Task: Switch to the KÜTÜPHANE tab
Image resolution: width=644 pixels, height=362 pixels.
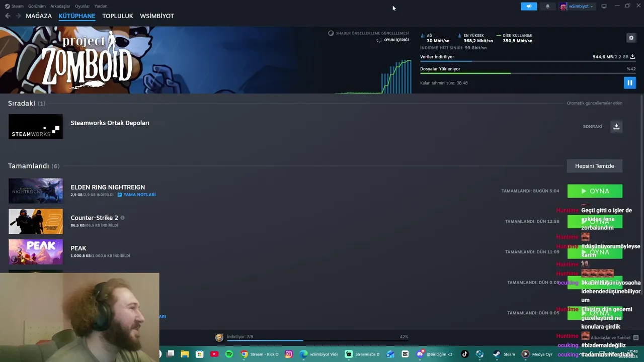Action: coord(77,16)
